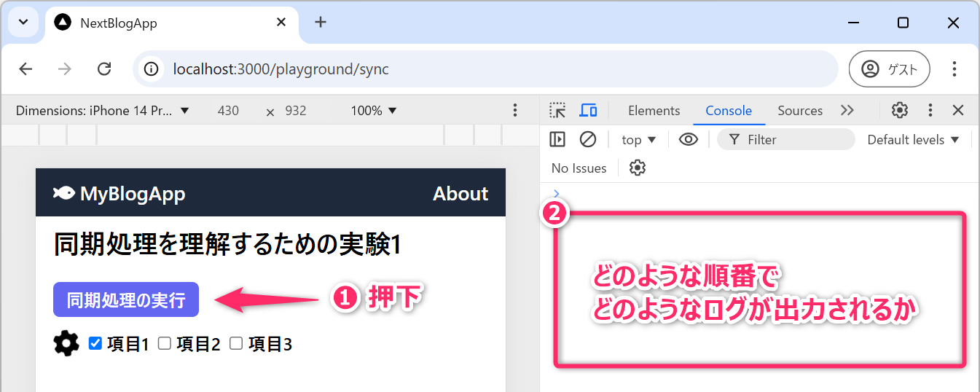
Task: Enable the 項目3 checkbox
Action: (x=236, y=344)
